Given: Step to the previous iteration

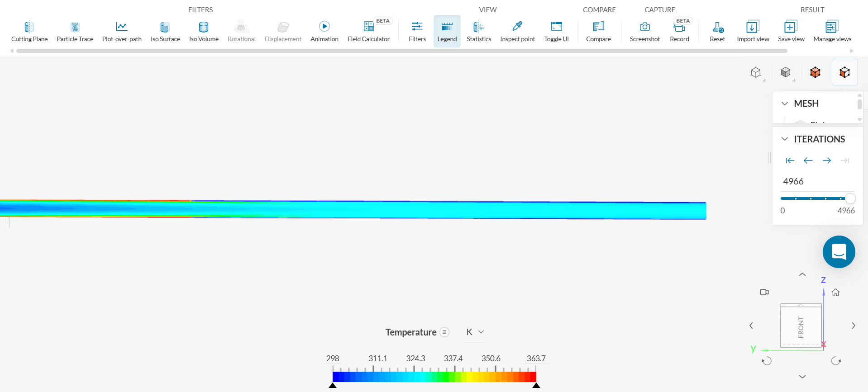Looking at the screenshot, I should tap(808, 161).
